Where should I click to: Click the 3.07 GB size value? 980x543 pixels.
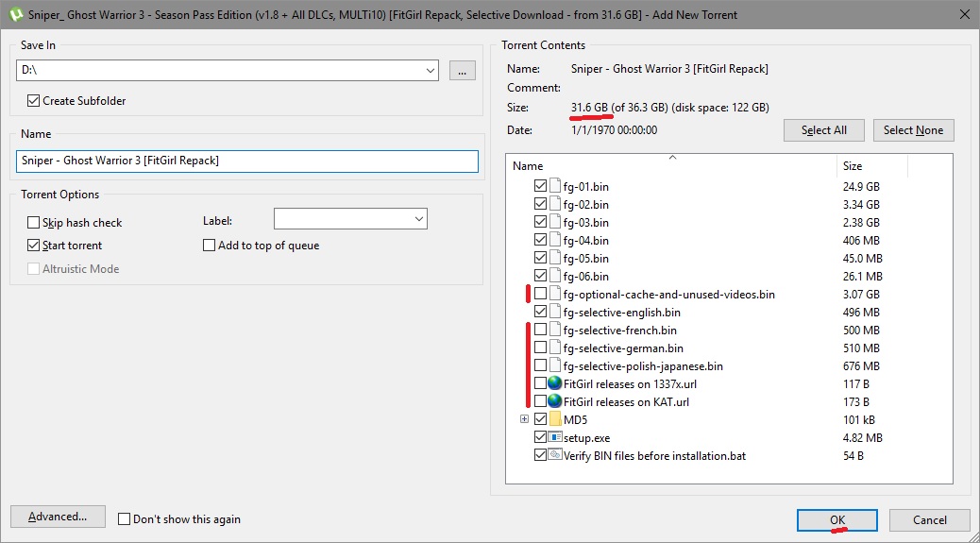(861, 295)
